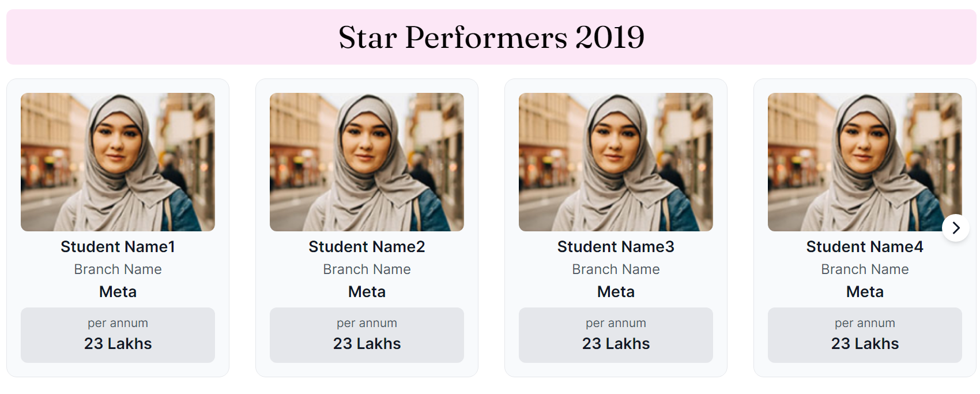Click the Student Name2 name text
The width and height of the screenshot is (980, 394).
367,247
